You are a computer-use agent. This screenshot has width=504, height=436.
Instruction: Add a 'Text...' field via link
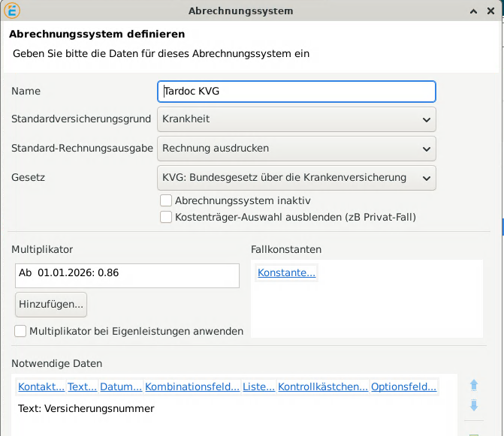point(82,387)
